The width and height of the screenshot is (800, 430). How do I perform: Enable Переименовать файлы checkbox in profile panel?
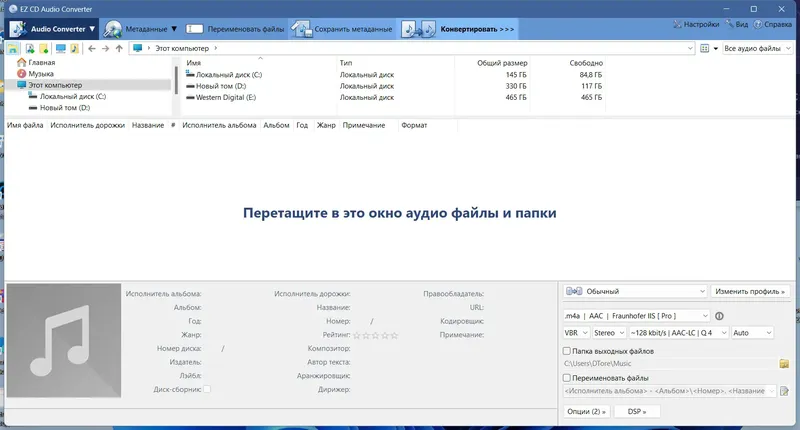click(566, 378)
